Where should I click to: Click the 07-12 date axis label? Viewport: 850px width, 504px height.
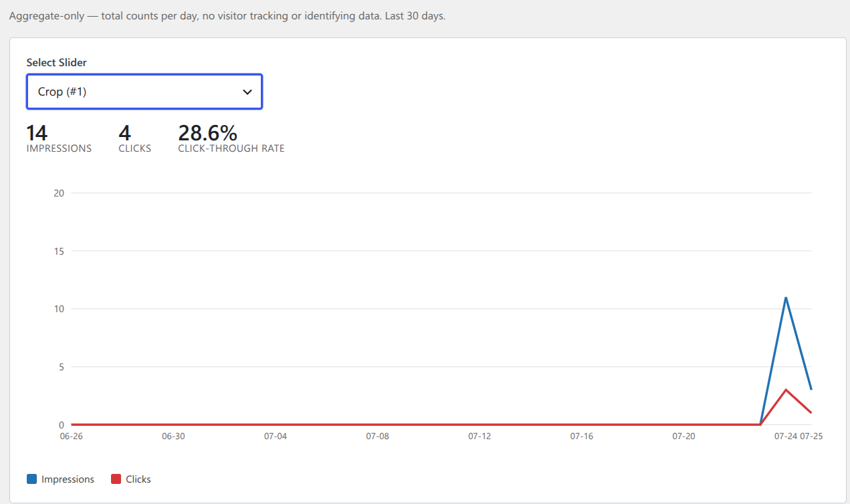coord(480,436)
